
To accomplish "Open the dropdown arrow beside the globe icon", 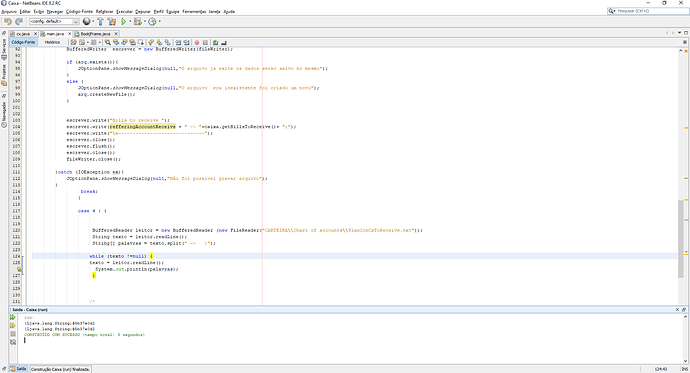I will [93, 21].
